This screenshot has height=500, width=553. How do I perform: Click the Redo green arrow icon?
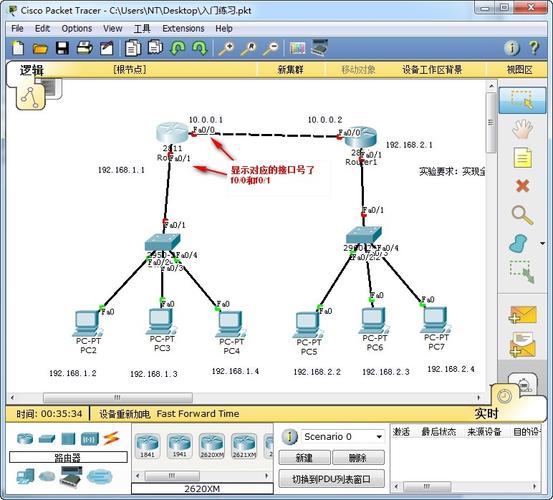point(200,48)
